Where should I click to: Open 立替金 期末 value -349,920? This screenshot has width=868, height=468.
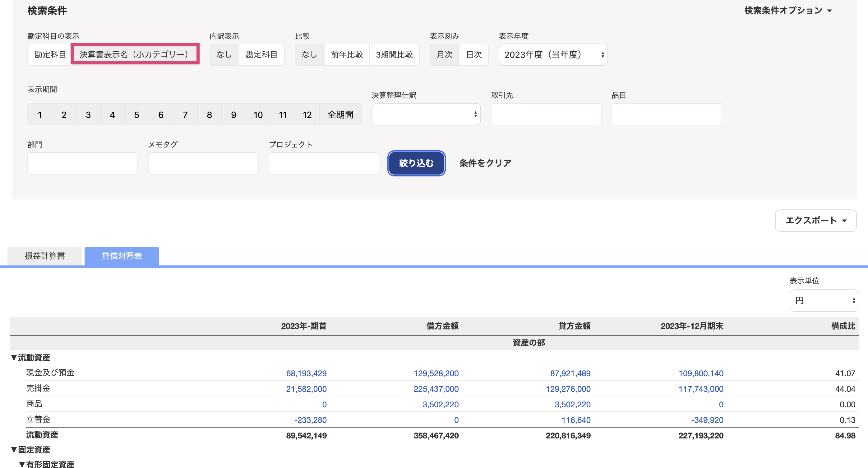tap(707, 420)
